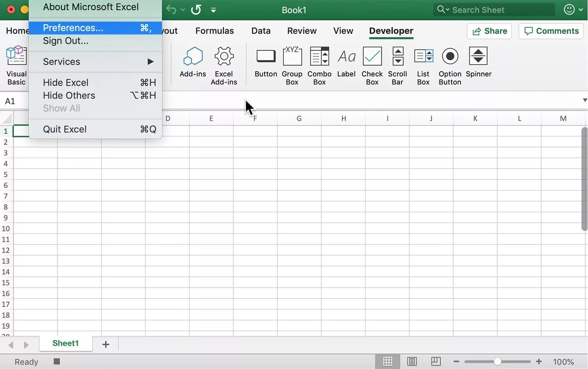Switch to the Review tab

pyautogui.click(x=302, y=31)
